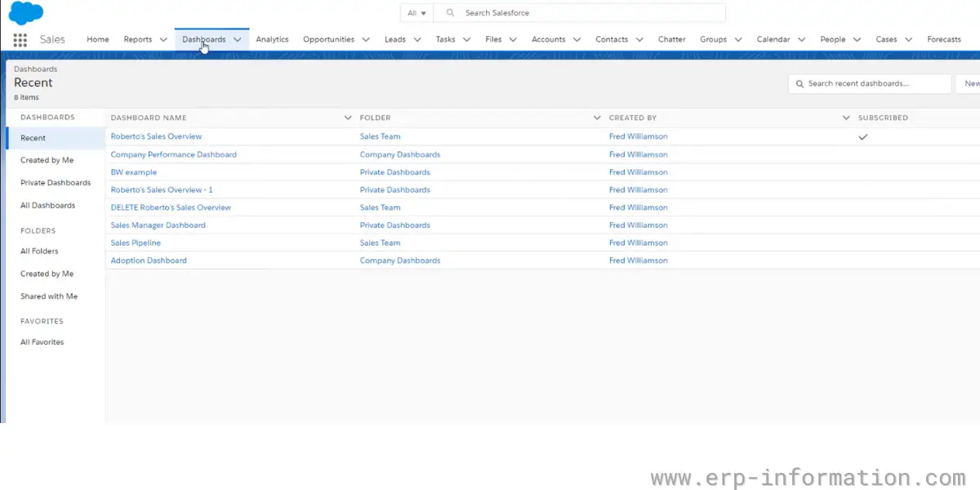
Task: Sort by Created By column header
Action: click(x=633, y=118)
